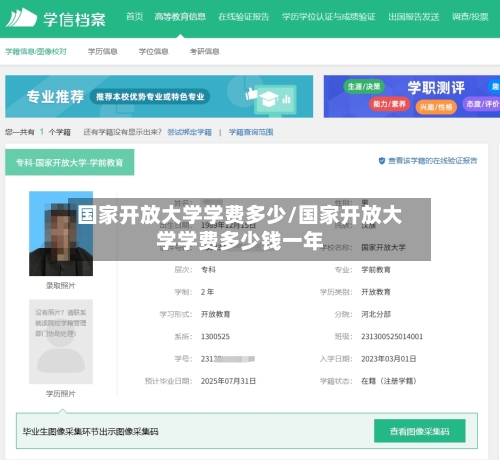Click the 学制 value 2 年
Screen dimensions: 500x460
(x=207, y=292)
